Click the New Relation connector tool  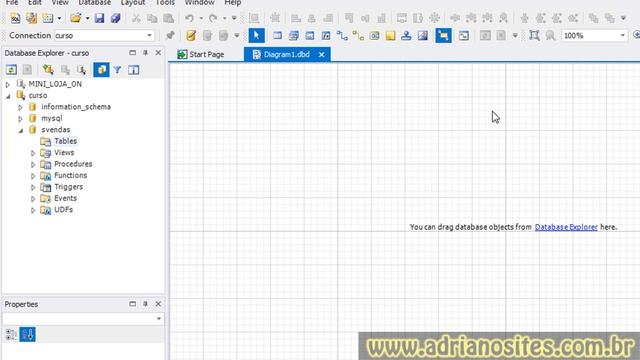[x=342, y=36]
